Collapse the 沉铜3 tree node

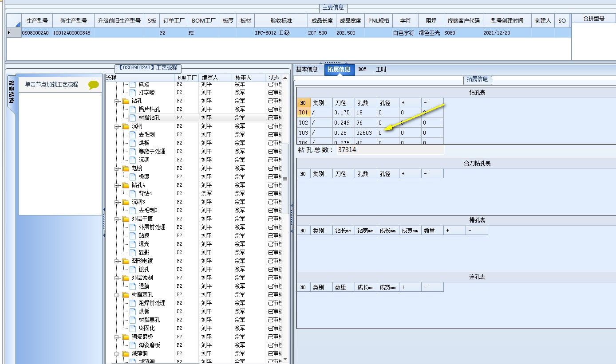point(117,202)
